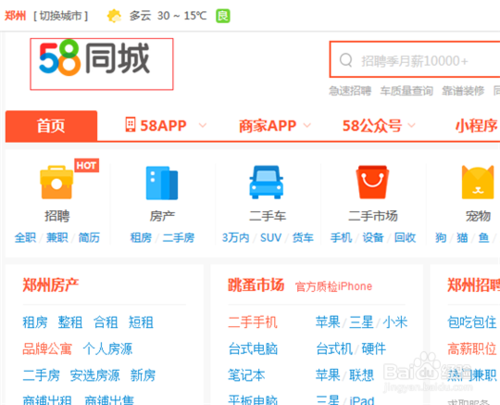Viewport: 500px width, 405px height.
Task: Open 设备 under 二手市场
Action: click(373, 238)
